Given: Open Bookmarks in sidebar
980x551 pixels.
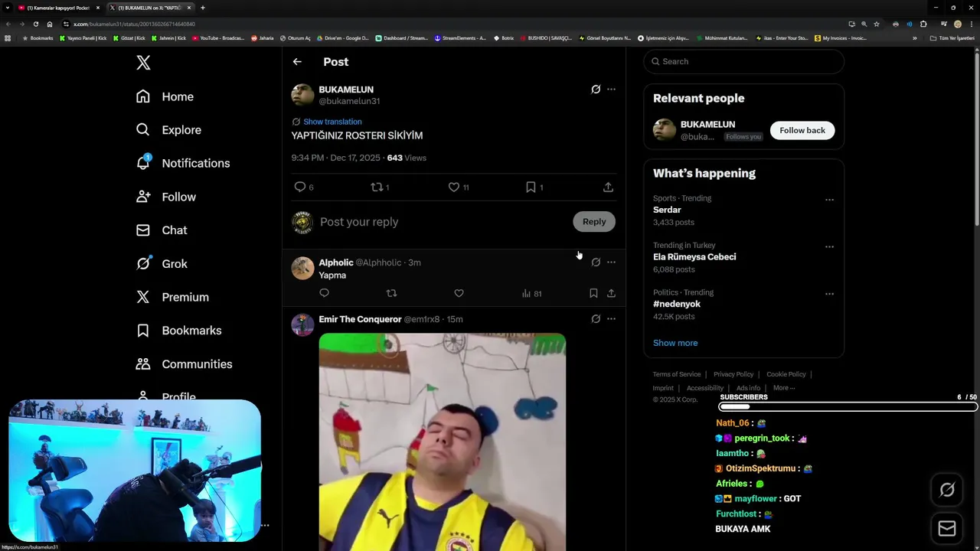Looking at the screenshot, I should (178, 331).
